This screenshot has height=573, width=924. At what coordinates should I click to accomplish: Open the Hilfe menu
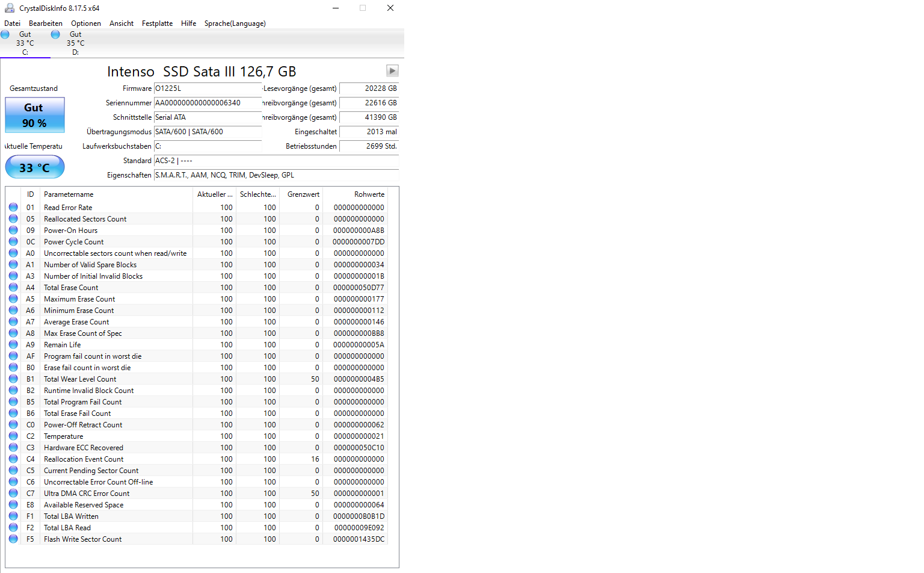tap(189, 23)
